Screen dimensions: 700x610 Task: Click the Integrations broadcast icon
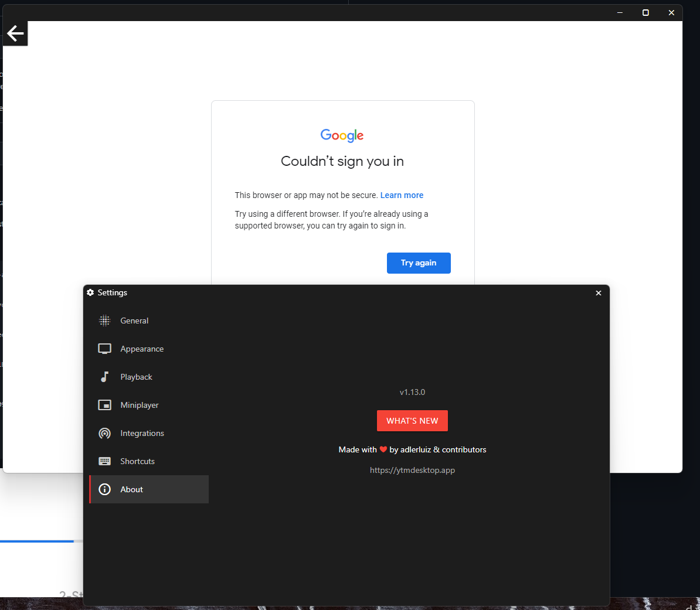[x=104, y=433]
